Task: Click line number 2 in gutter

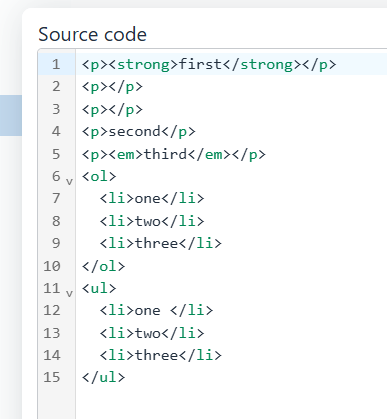Action: 56,87
